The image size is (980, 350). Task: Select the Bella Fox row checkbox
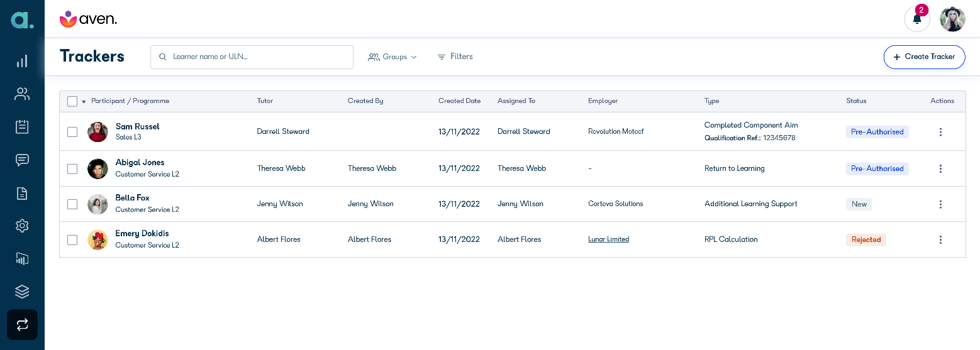72,204
